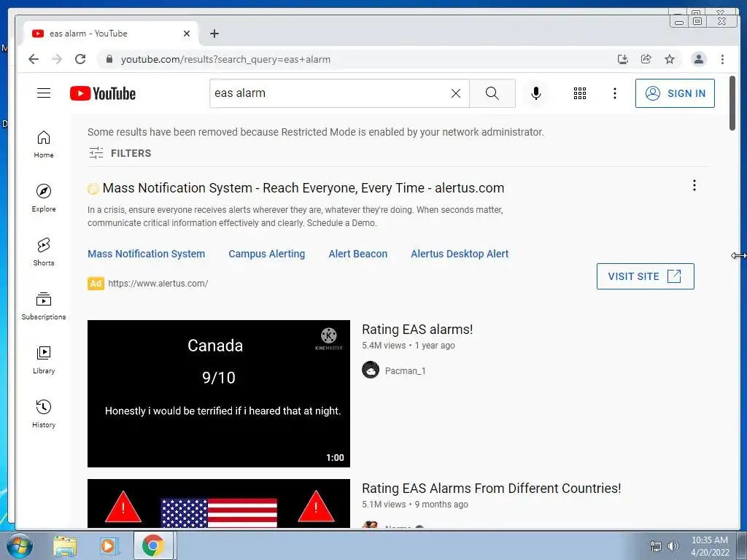Open Windows Explorer from taskbar
This screenshot has width=747, height=560.
pos(65,546)
